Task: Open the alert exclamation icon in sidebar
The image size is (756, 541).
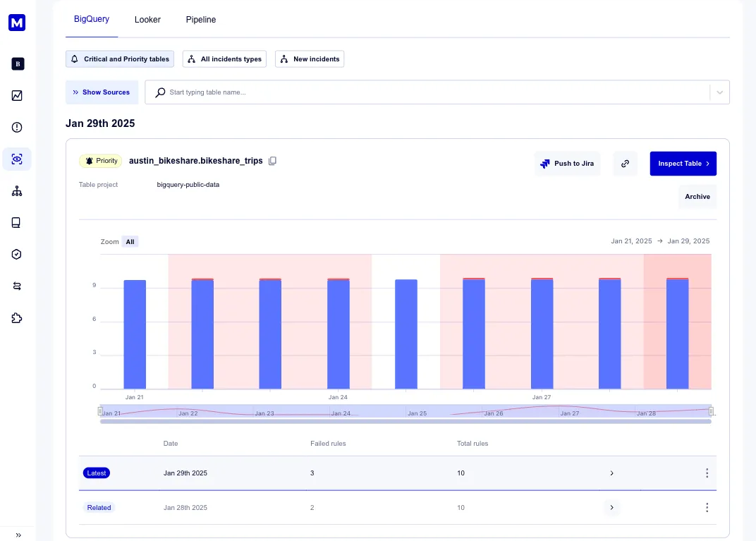Action: [17, 128]
